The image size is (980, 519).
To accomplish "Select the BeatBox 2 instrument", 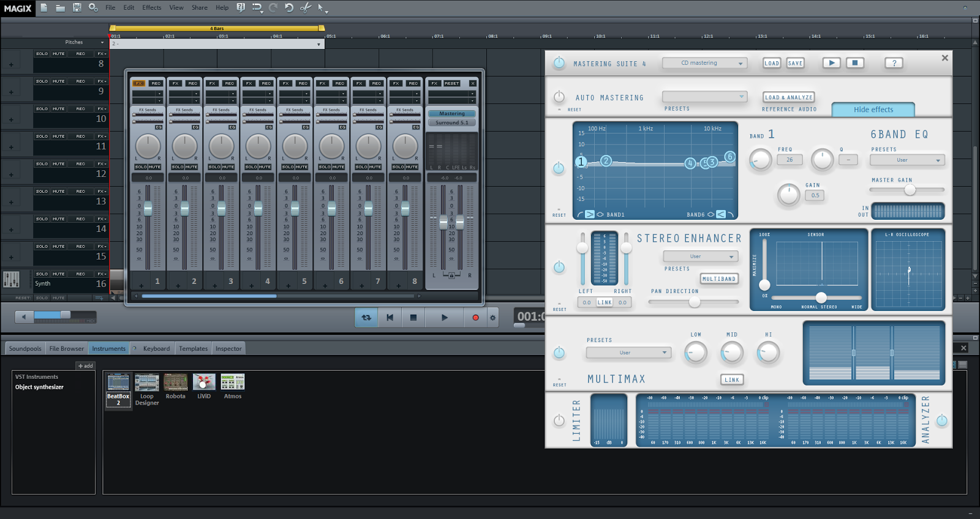I will click(118, 390).
